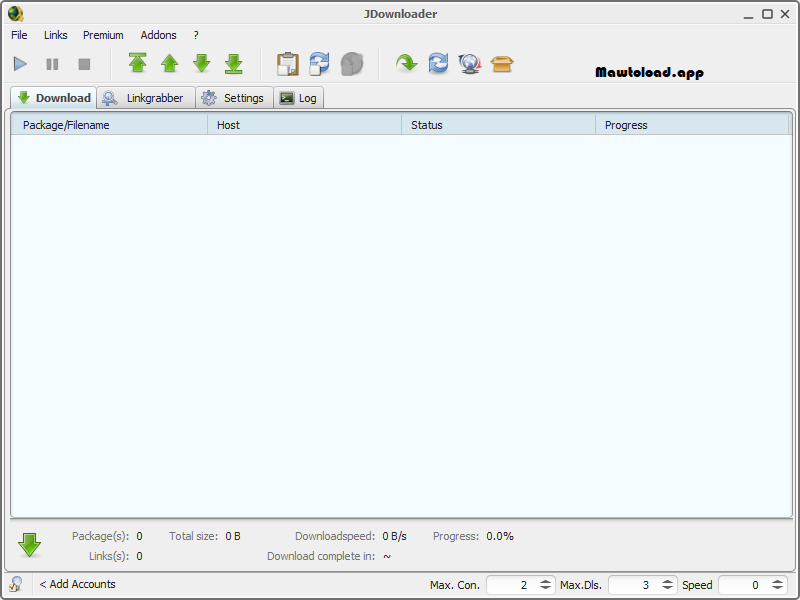800x600 pixels.
Task: Open the Premium menu
Action: (103, 35)
